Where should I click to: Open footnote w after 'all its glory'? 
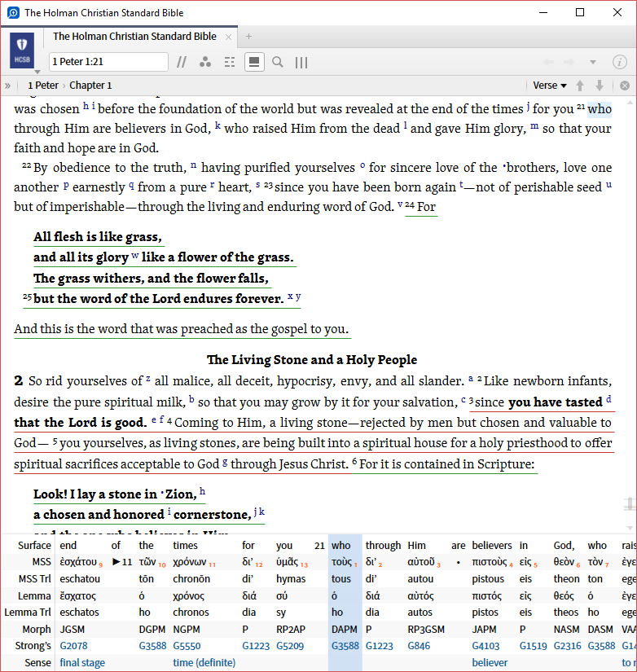[135, 256]
